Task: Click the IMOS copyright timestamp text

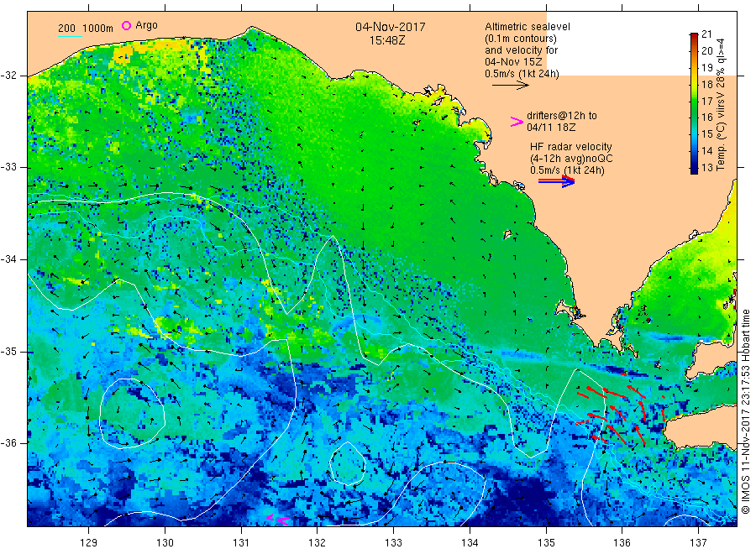Action: click(745, 412)
